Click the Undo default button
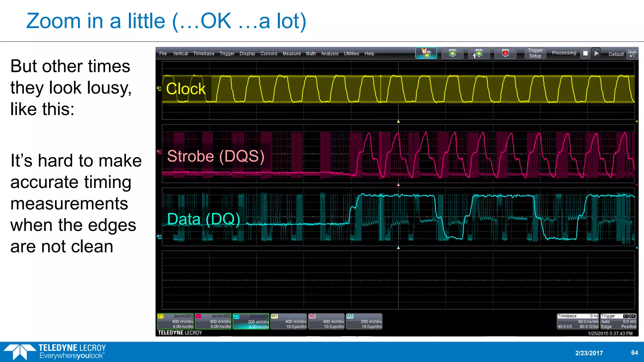This screenshot has height=362, width=644. (x=632, y=54)
